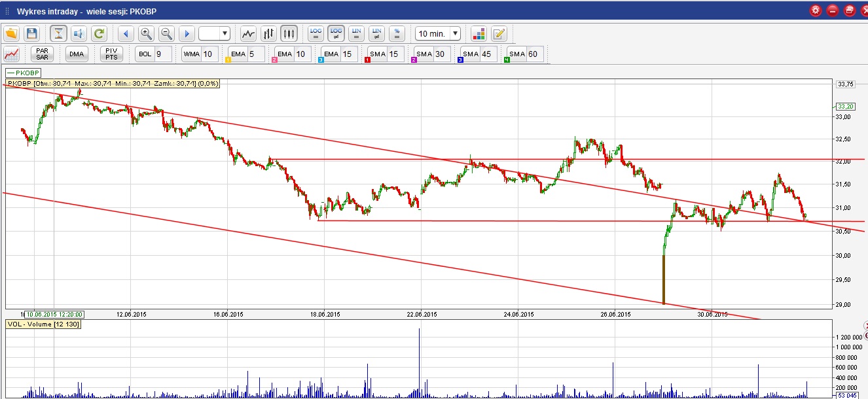Save the chart with the floppy disk icon
868x399 pixels.
pyautogui.click(x=31, y=33)
